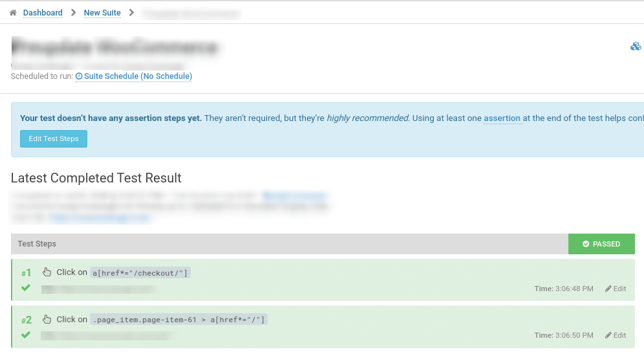
Task: Click the Latest Completed Test Result heading
Action: pos(96,178)
